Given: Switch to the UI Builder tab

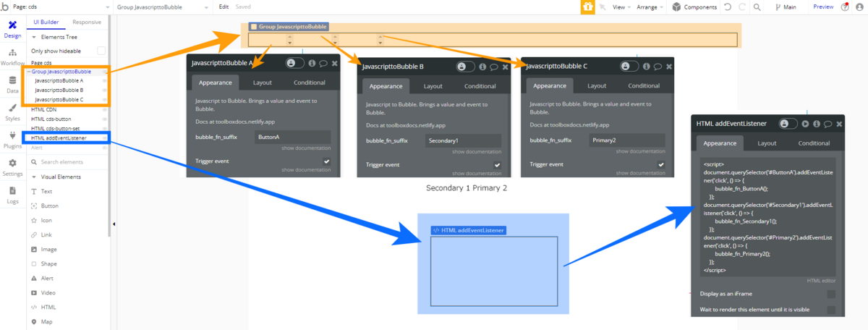Looking at the screenshot, I should point(47,22).
